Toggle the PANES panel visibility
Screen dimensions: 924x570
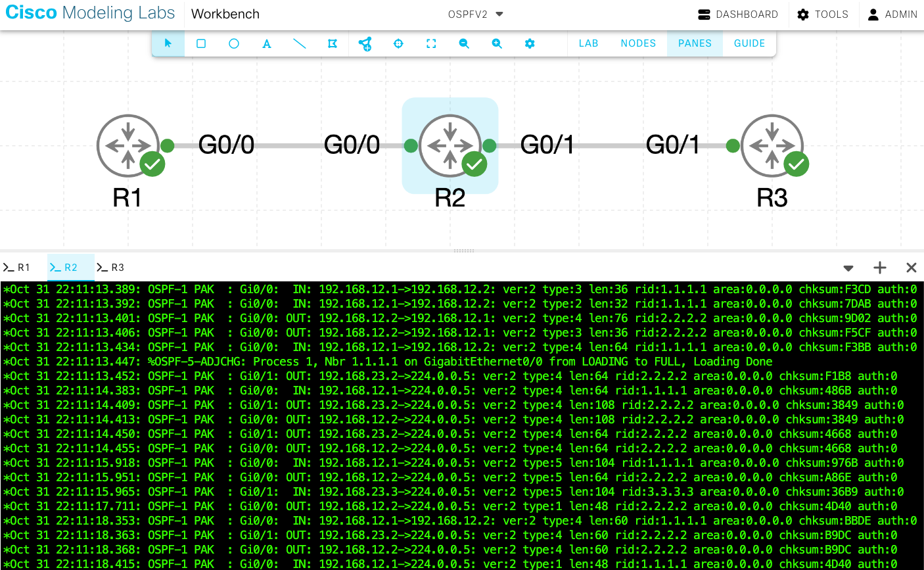(x=695, y=43)
